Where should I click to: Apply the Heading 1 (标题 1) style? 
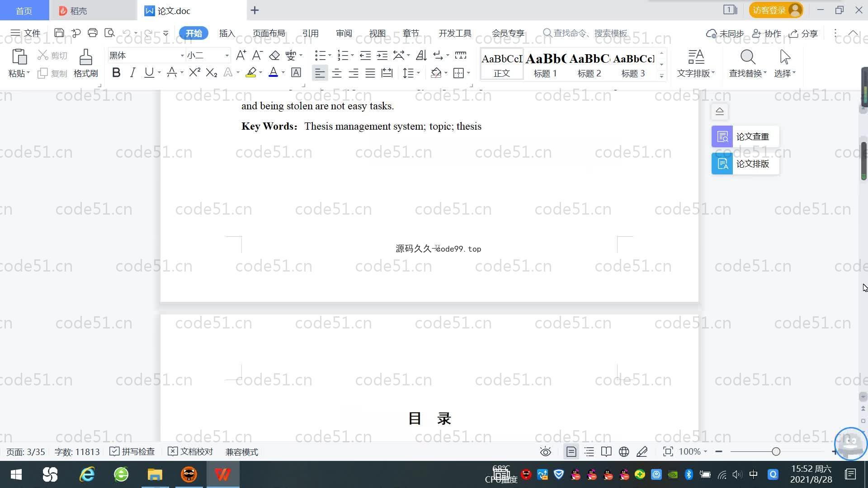(545, 64)
